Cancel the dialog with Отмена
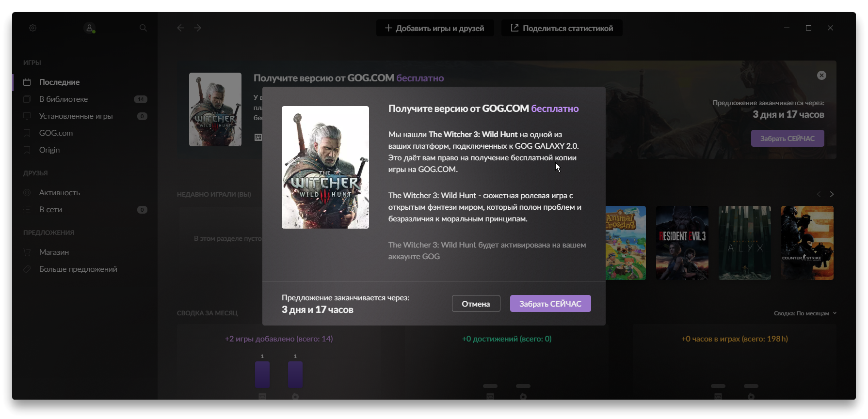 coord(476,304)
